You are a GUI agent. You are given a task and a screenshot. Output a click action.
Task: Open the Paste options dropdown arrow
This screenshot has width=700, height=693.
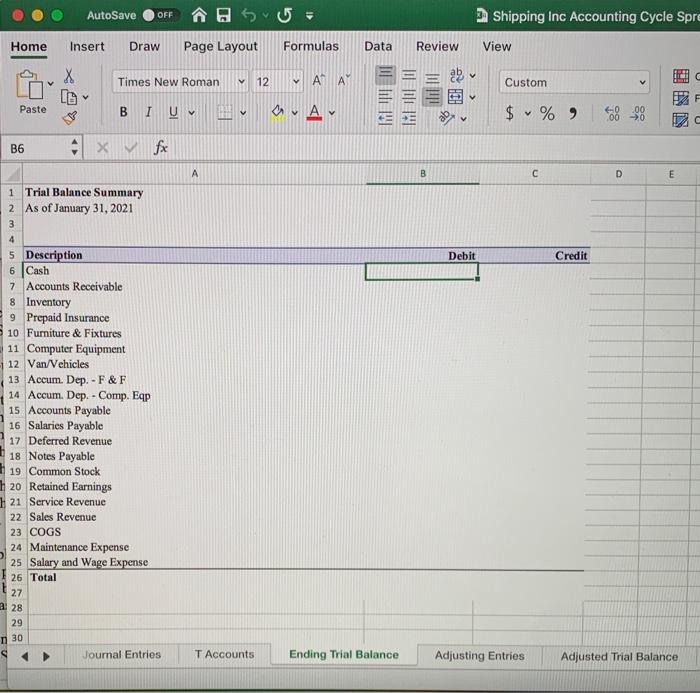coord(50,83)
